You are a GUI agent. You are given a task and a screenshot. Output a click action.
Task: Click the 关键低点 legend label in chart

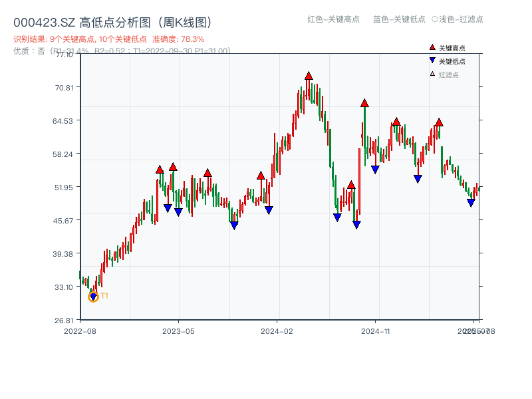tap(452, 61)
